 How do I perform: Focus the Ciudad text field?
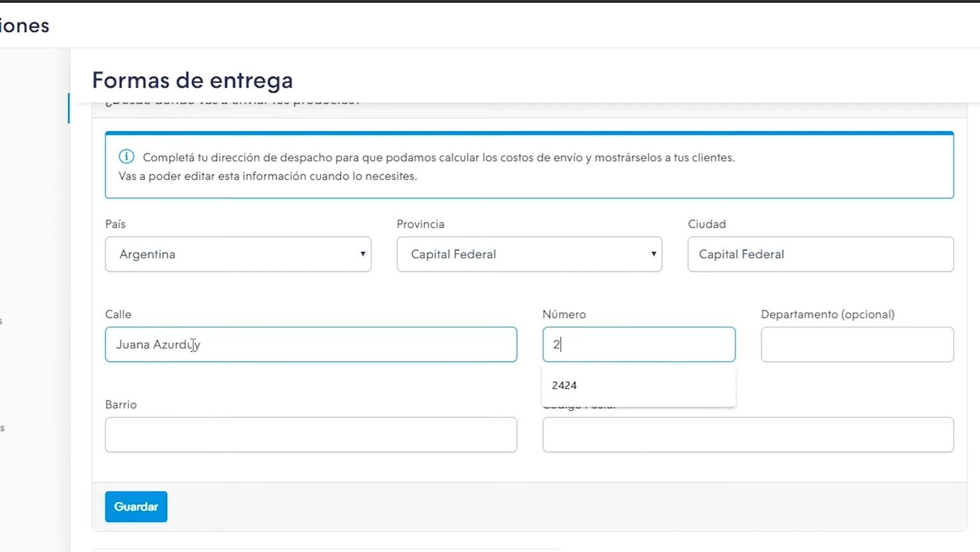click(x=820, y=254)
